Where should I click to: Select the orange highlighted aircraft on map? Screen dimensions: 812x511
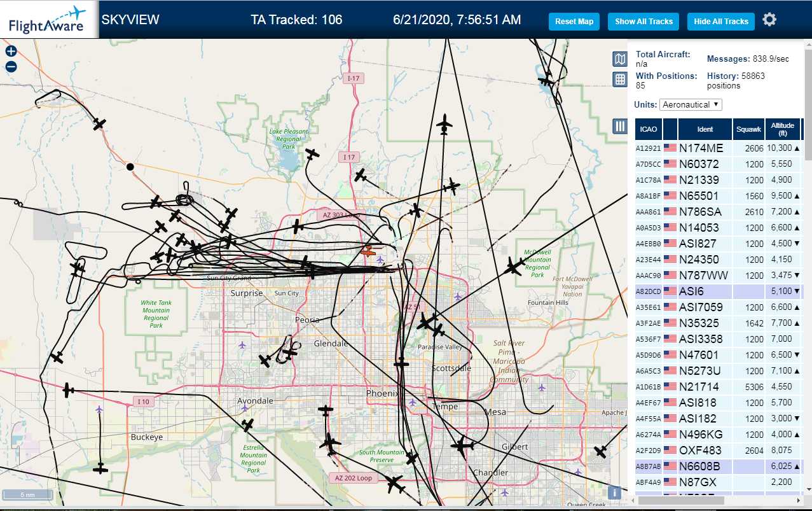pyautogui.click(x=368, y=251)
